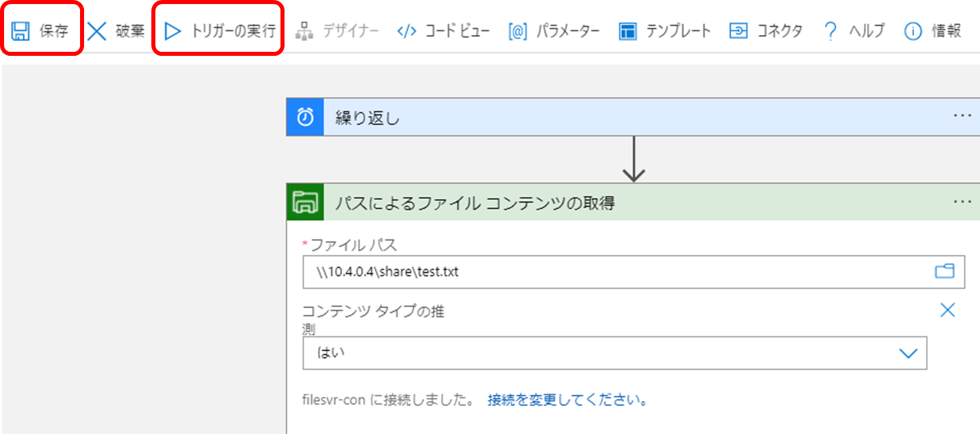Click the コネクタ connector icon

coord(739,31)
